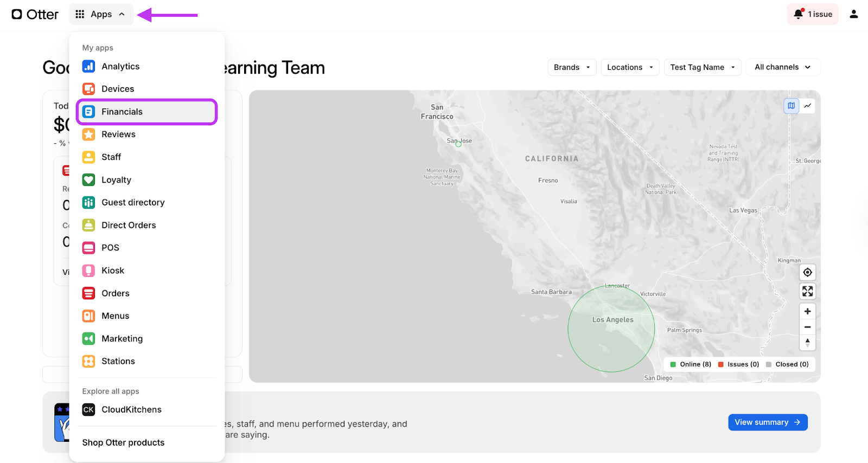Click the locate-me map target icon
This screenshot has height=463, width=868.
click(x=807, y=272)
